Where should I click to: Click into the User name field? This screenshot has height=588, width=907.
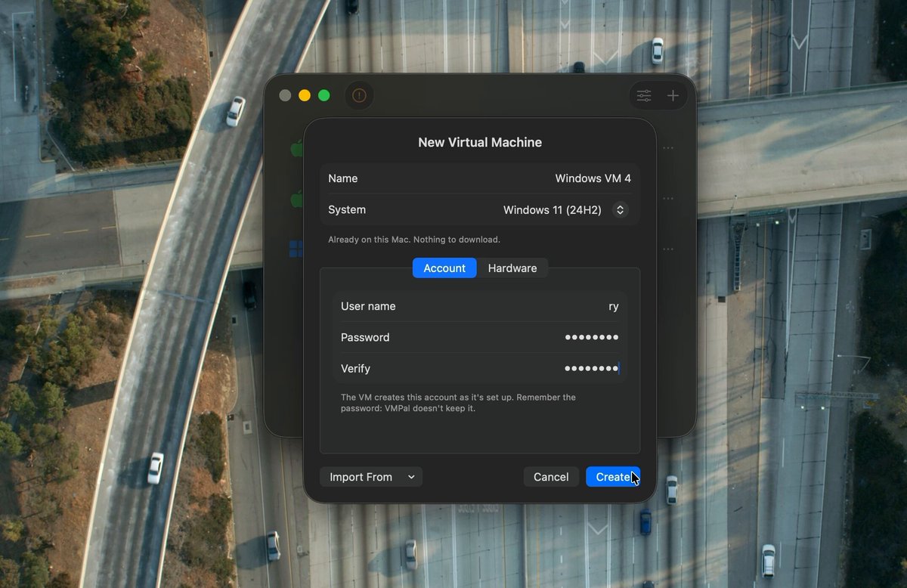pyautogui.click(x=480, y=306)
